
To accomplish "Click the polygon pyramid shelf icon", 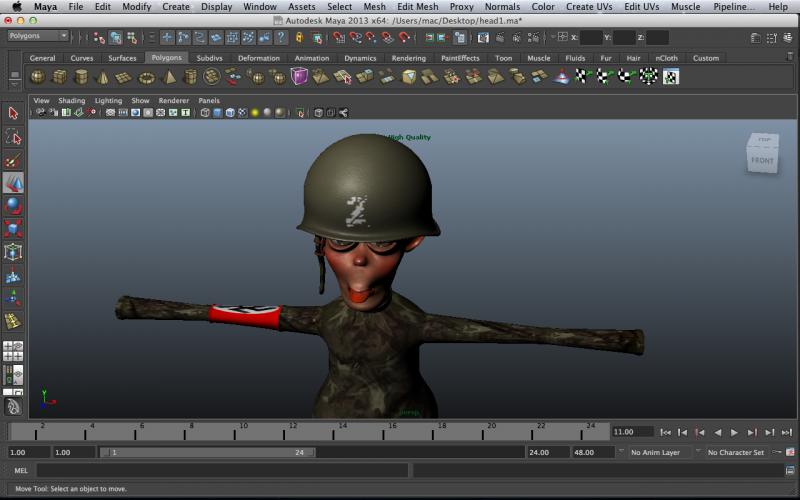I will tap(168, 77).
